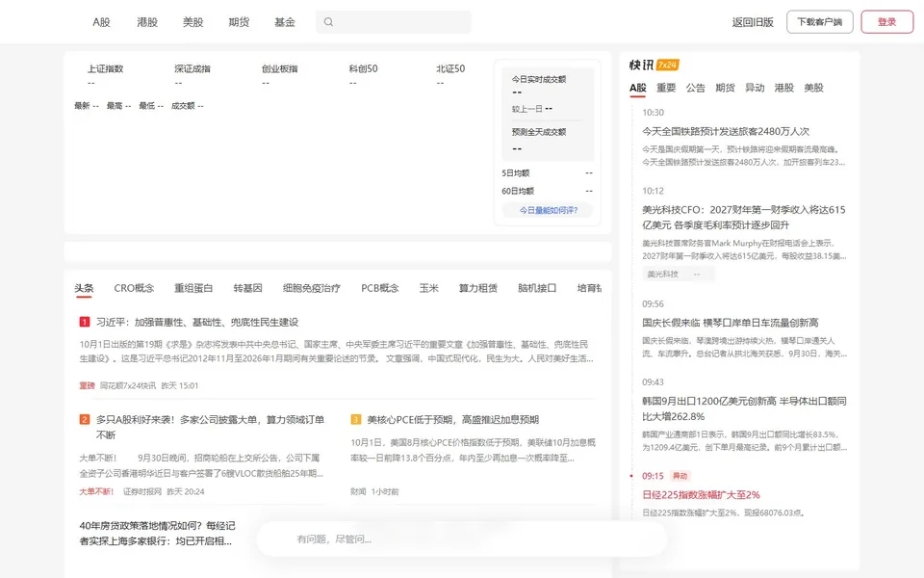Viewport: 924px width, 578px height.
Task: Switch to the 头条 news tab
Action: (x=84, y=288)
